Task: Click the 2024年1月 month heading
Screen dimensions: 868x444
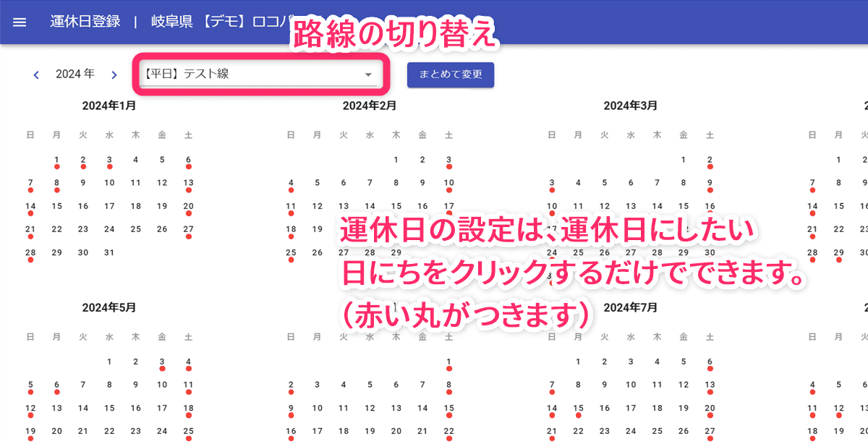Action: [x=109, y=106]
